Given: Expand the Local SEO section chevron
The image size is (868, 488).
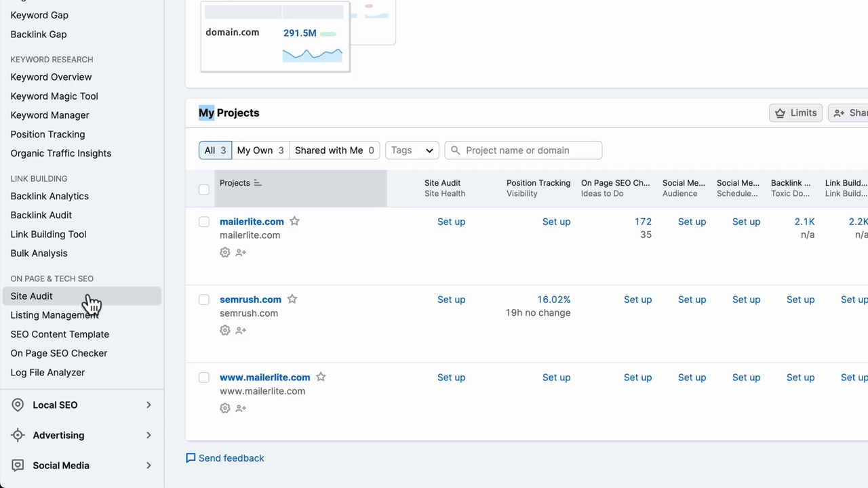Looking at the screenshot, I should [x=149, y=405].
